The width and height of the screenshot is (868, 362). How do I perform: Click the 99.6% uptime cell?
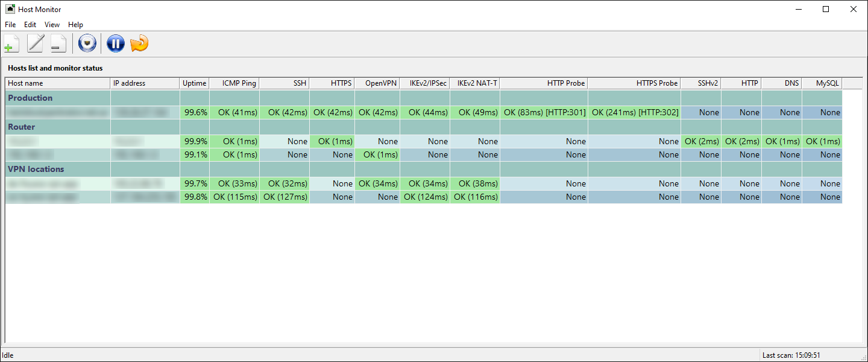pos(195,112)
